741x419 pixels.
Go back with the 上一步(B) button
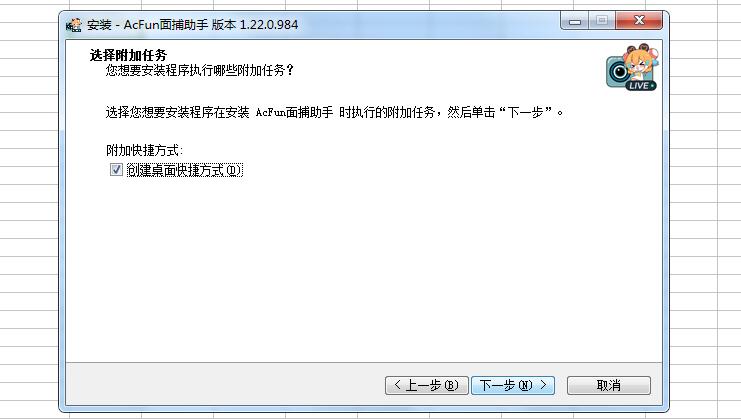coord(427,385)
